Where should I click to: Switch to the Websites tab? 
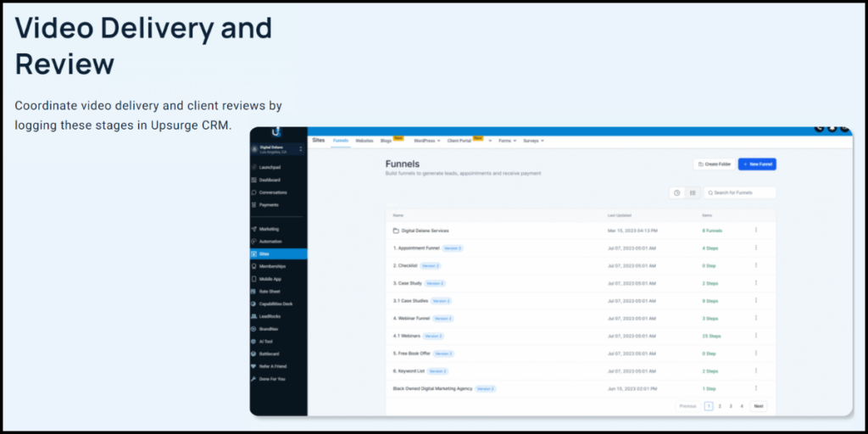click(x=364, y=141)
